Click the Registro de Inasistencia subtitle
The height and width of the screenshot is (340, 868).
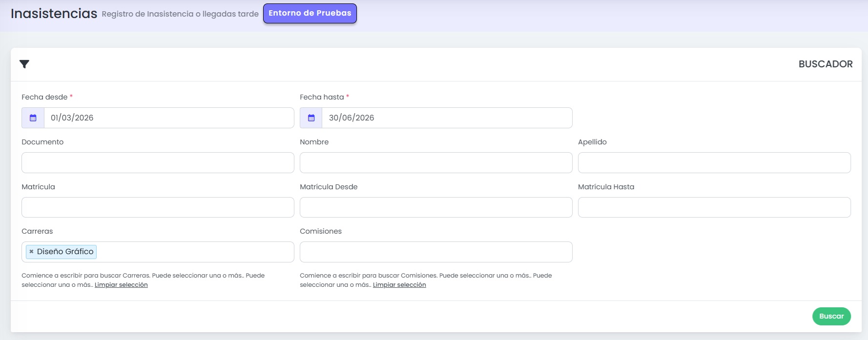180,14
